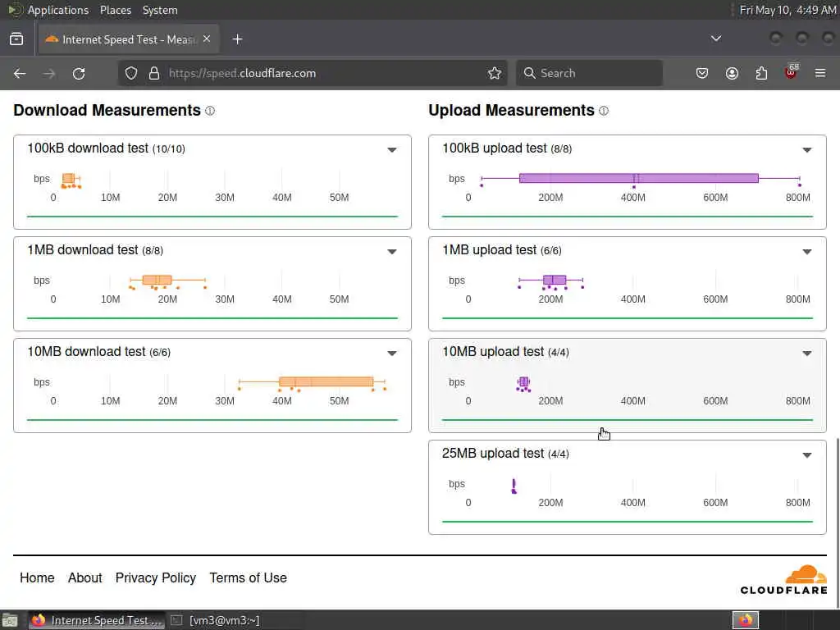
Task: Expand the 10MB download test panel
Action: 392,354
